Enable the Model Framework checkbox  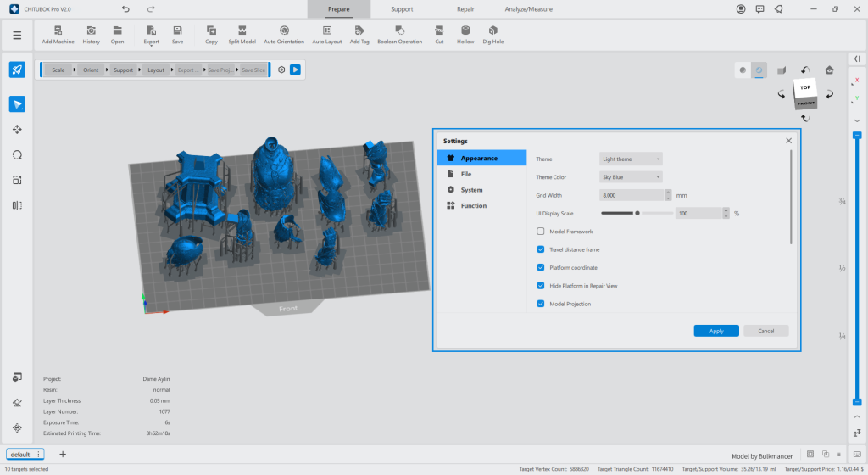(x=540, y=232)
